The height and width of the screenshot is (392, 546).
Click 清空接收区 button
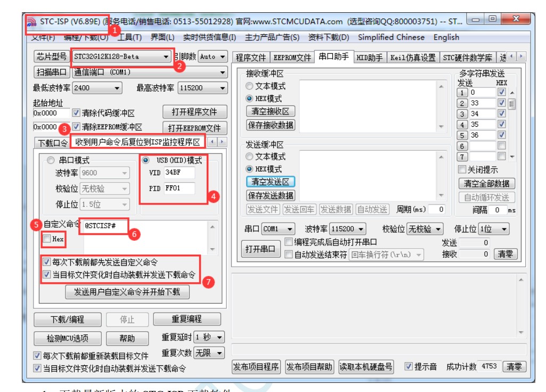click(x=271, y=111)
